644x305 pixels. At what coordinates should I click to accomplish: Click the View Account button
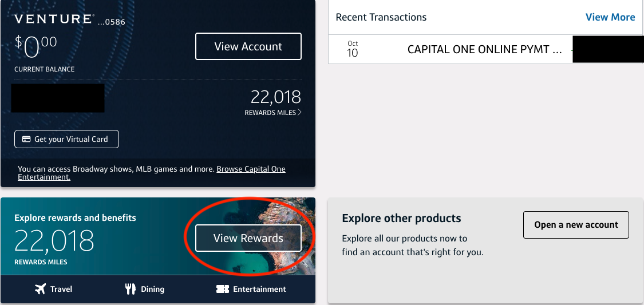click(248, 46)
